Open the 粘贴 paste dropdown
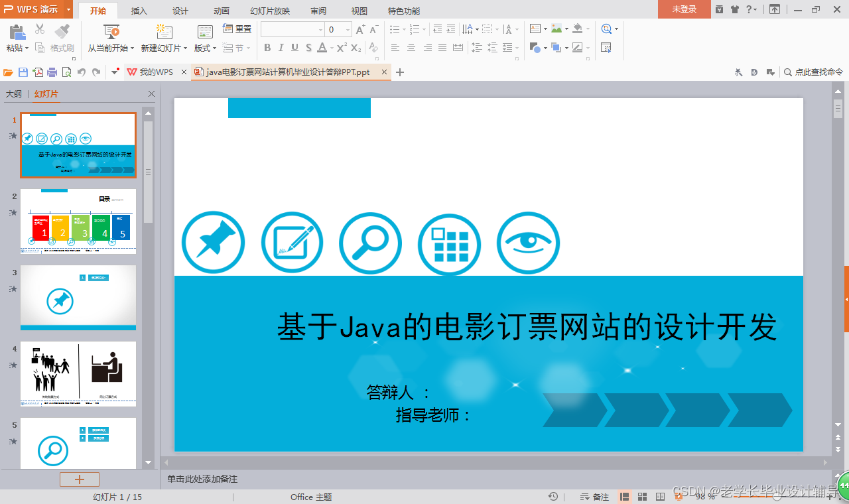This screenshot has height=504, width=849. (17, 48)
